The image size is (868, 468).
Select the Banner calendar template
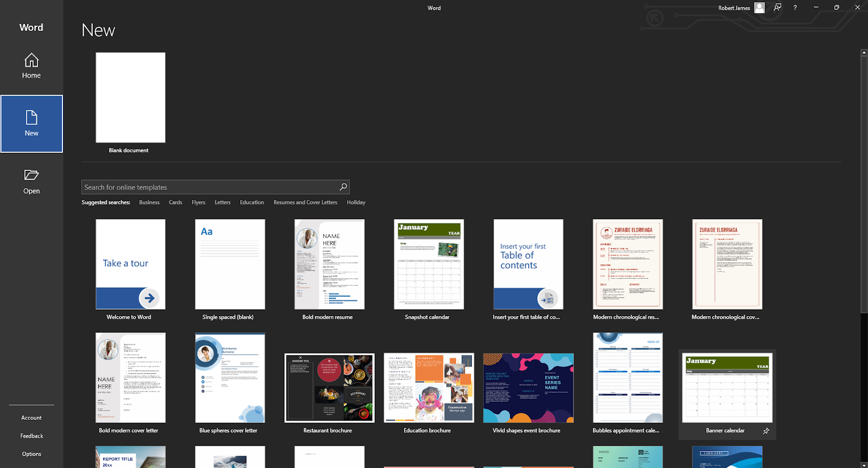[x=727, y=388]
